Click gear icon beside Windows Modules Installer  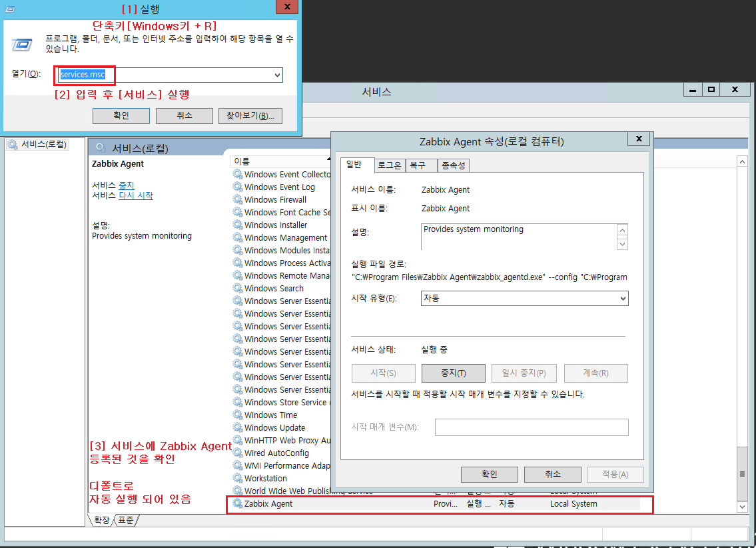238,250
